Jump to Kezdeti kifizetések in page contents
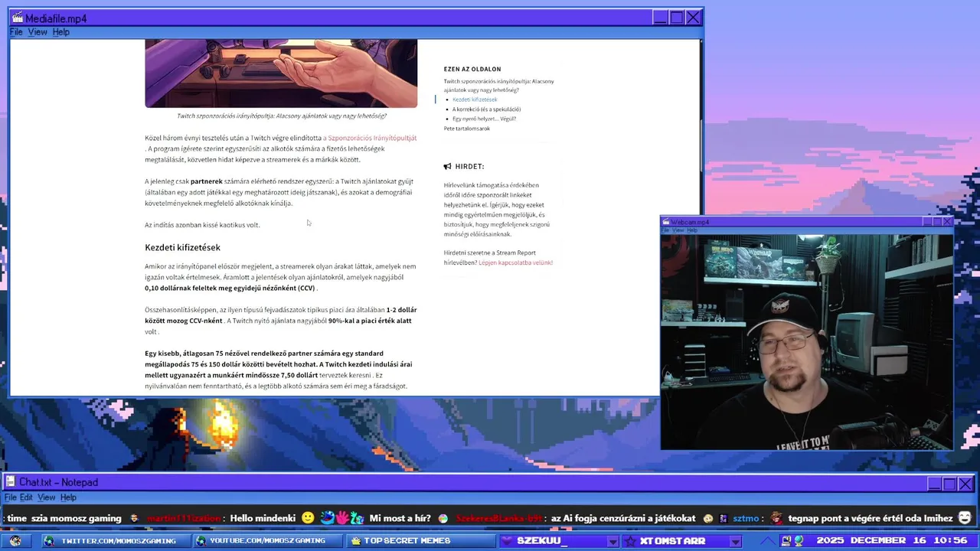The height and width of the screenshot is (551, 980). coord(475,99)
